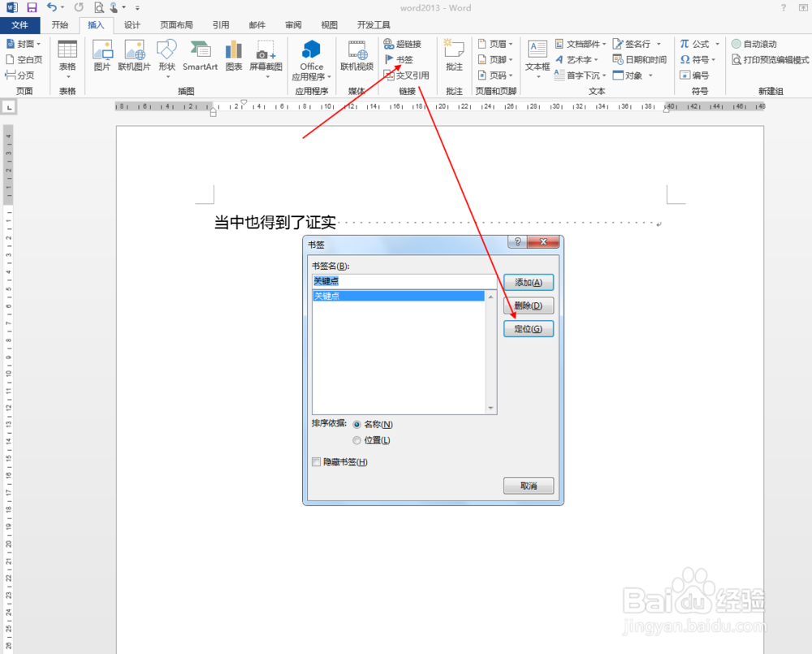Click the help question mark in Bookmark dialog

[517, 241]
